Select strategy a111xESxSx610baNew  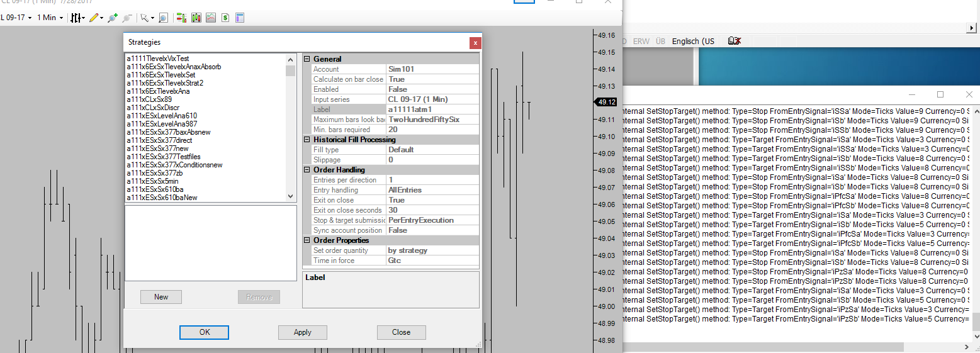coord(162,198)
